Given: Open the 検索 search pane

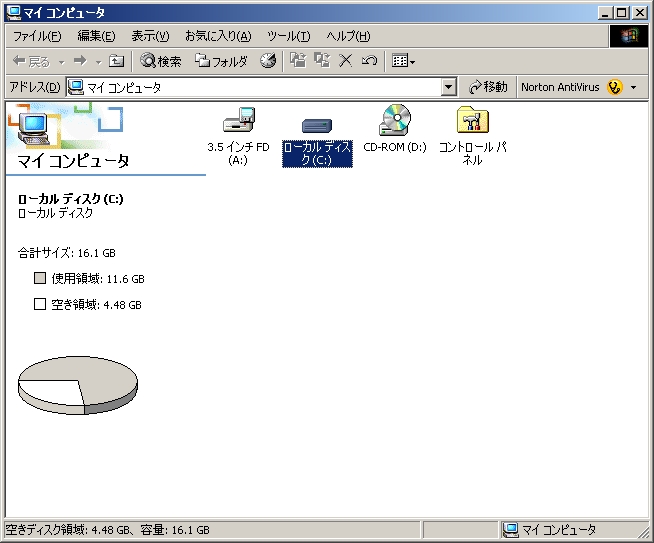Looking at the screenshot, I should point(161,61).
